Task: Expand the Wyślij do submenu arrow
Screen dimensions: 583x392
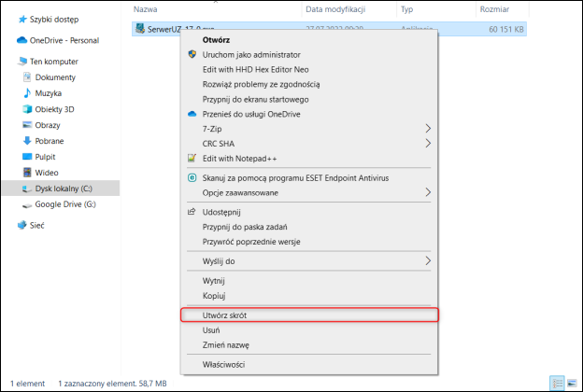Action: tap(429, 260)
